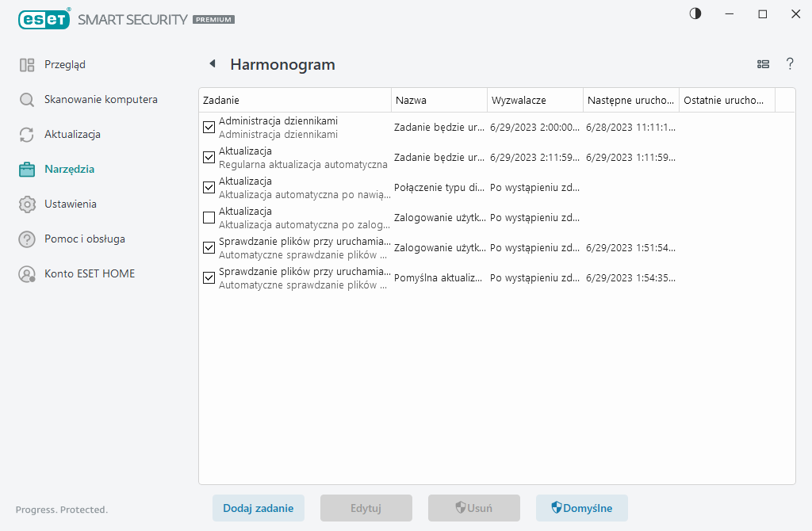Screen dimensions: 812x531
Task: Click the Aktualizacja refresh icon in sidebar
Action: pos(27,135)
